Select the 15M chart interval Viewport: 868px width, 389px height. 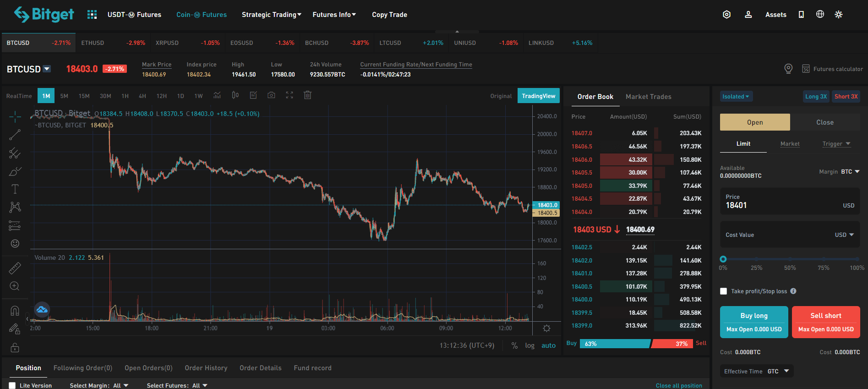point(84,96)
